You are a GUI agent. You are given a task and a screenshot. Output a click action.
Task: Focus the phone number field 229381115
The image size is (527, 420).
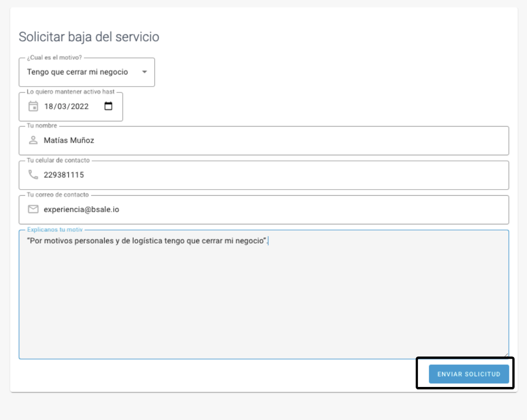click(x=264, y=175)
